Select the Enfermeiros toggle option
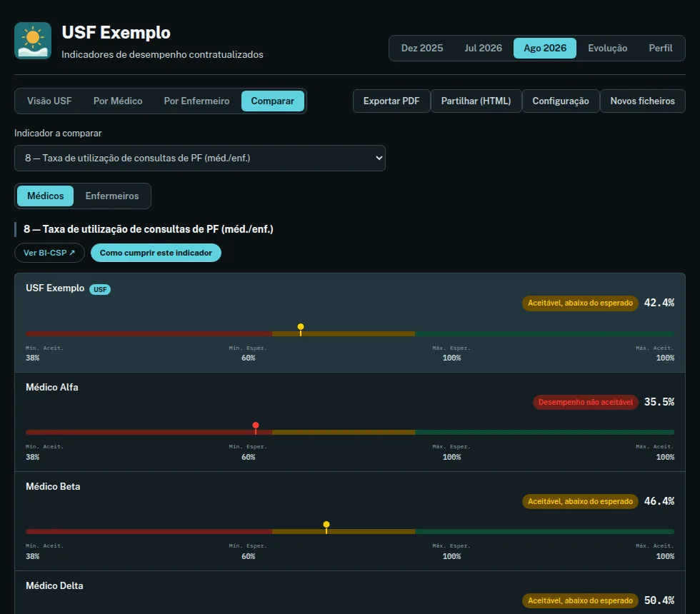The height and width of the screenshot is (614, 700). [112, 196]
